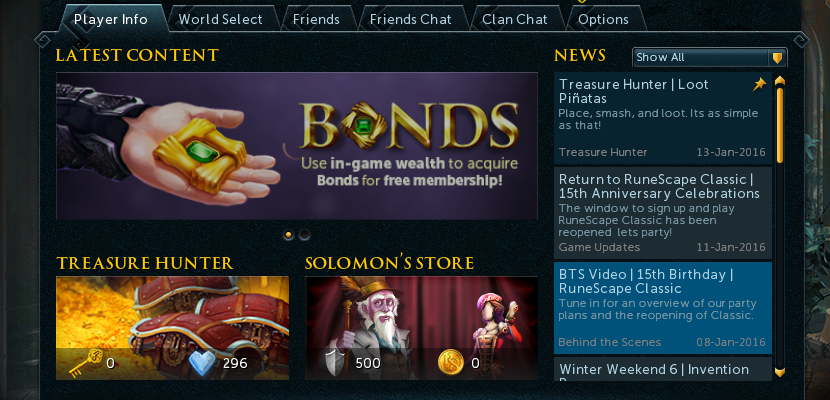The height and width of the screenshot is (400, 830).
Task: Click the Treasure Hunter golden key icon
Action: tap(85, 363)
